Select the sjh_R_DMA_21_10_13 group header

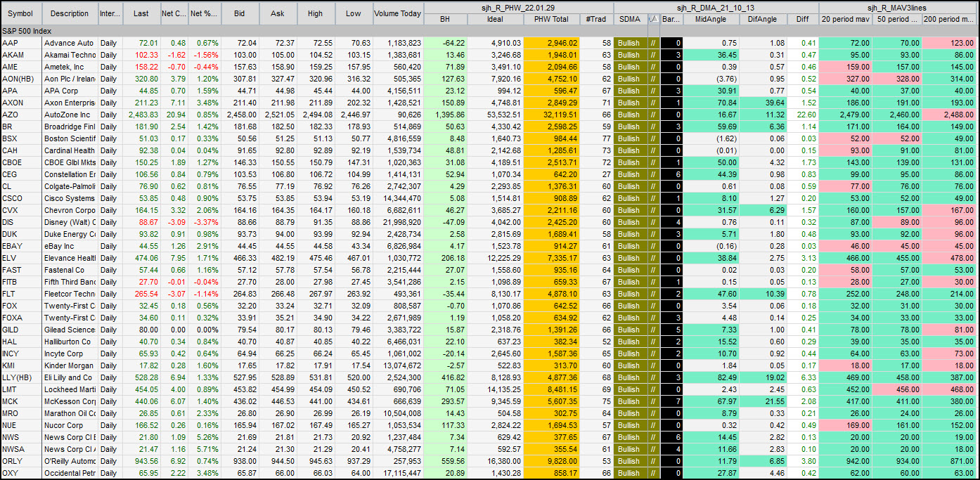(x=716, y=7)
